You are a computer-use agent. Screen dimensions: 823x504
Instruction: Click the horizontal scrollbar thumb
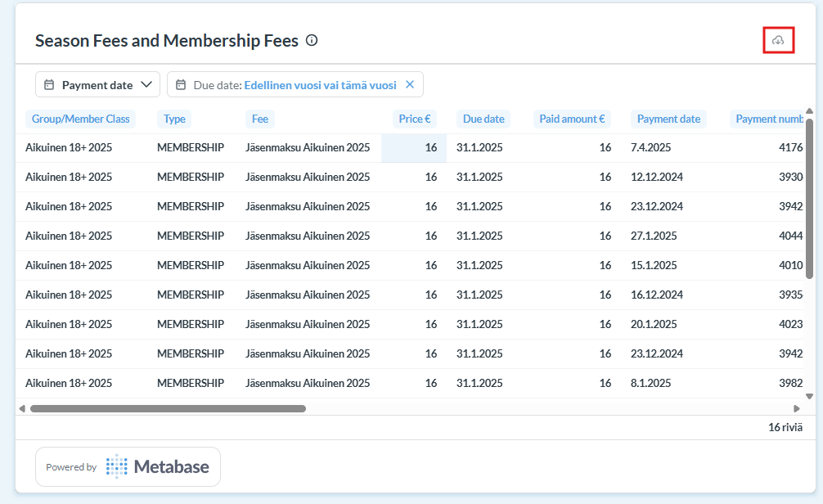pyautogui.click(x=168, y=408)
